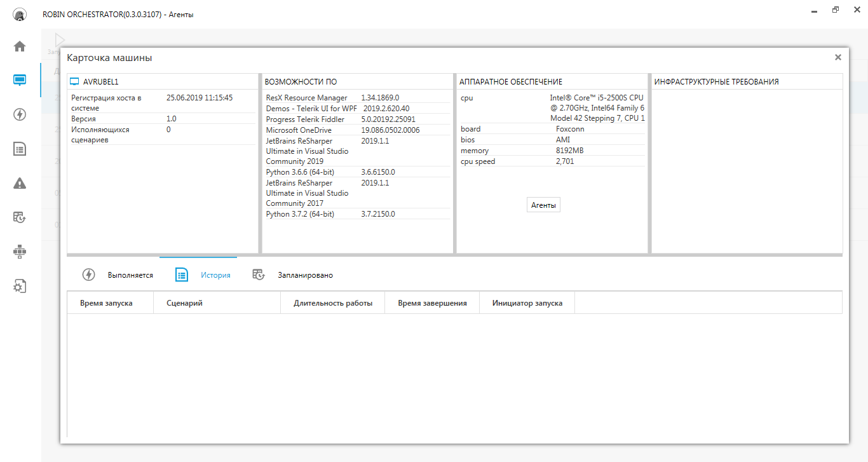Select registration date 25.06.2019 11:15:45

coord(200,98)
